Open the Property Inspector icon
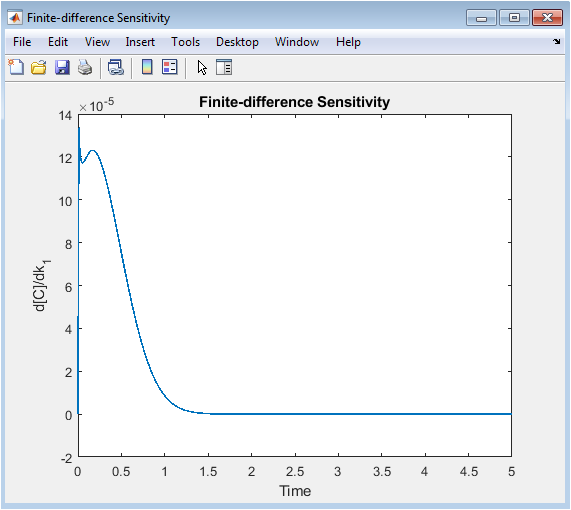 tap(224, 67)
